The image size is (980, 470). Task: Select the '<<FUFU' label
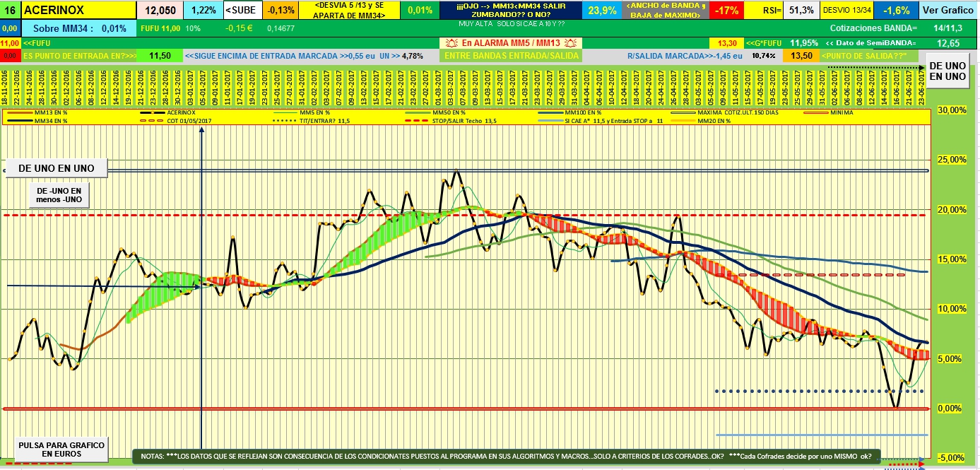click(37, 43)
